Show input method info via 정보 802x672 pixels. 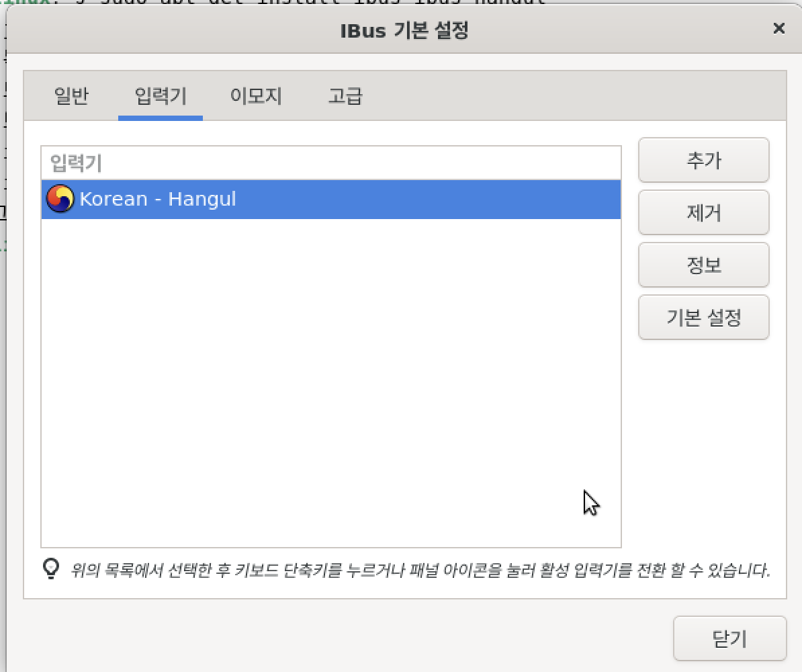click(704, 265)
